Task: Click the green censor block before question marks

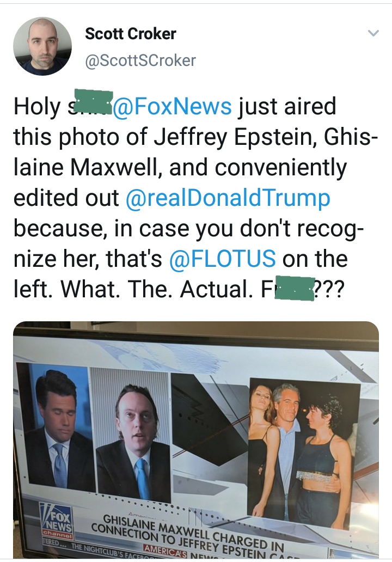Action: (x=295, y=289)
